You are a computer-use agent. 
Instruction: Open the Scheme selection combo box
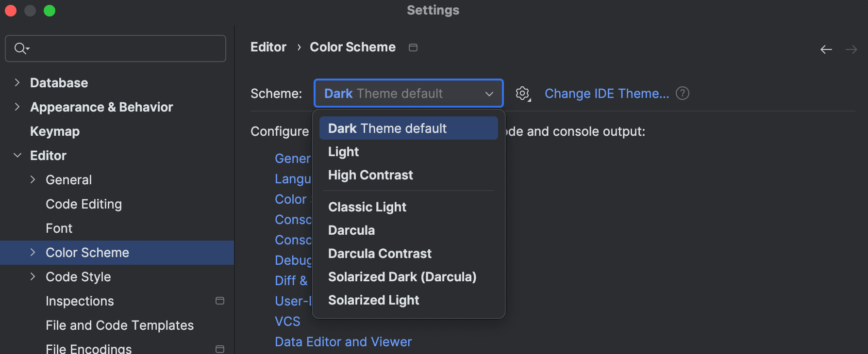click(x=489, y=94)
